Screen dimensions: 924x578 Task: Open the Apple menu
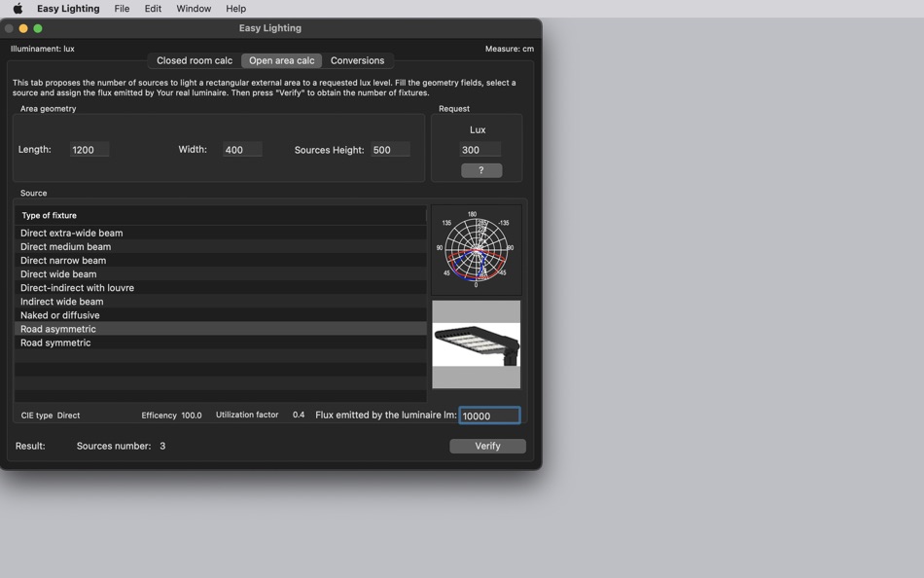click(18, 8)
